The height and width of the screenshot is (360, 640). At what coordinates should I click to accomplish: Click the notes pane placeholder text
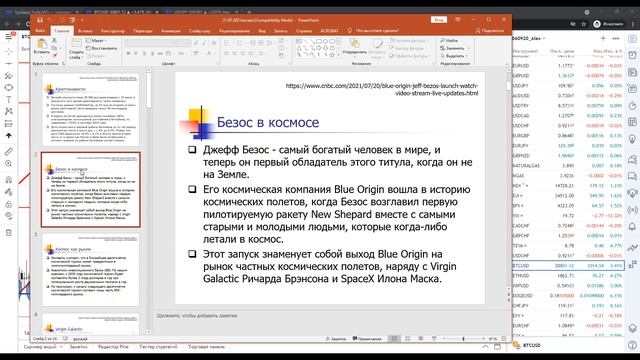pyautogui.click(x=197, y=316)
